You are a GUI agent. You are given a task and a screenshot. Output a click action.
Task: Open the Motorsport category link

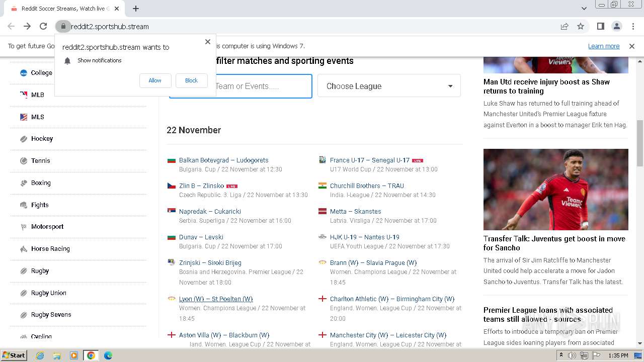click(47, 226)
